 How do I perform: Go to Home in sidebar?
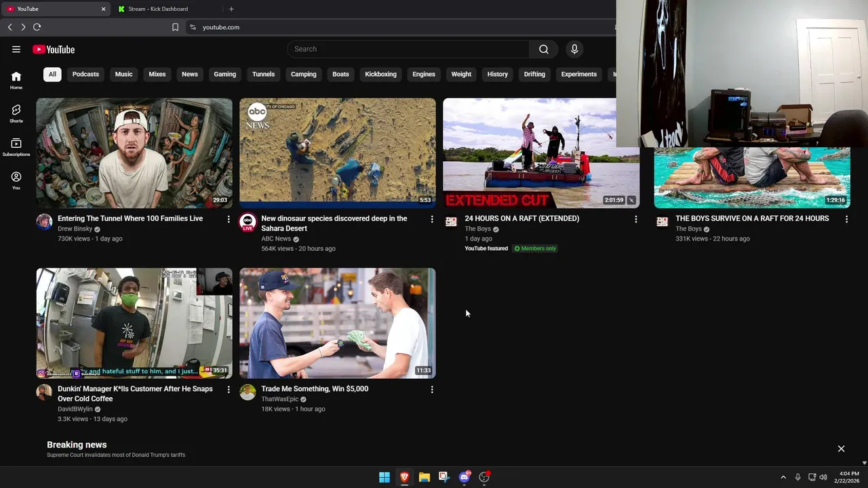(x=16, y=81)
